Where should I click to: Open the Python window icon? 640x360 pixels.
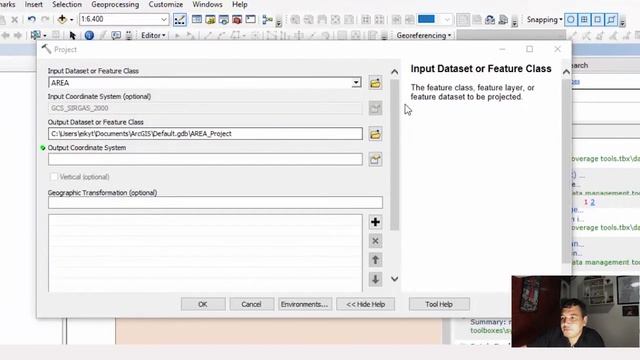pyautogui.click(x=251, y=19)
